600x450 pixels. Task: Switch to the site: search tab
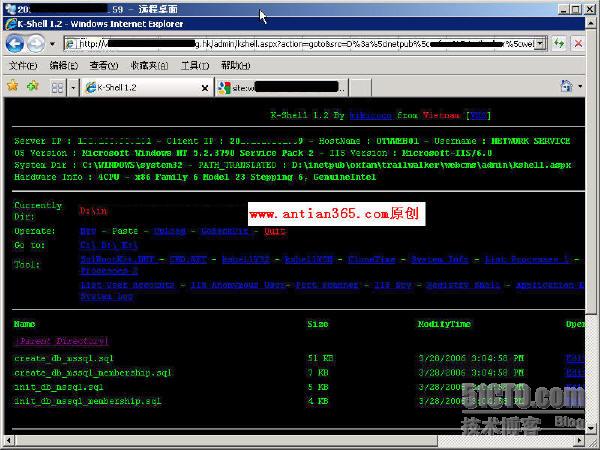pyautogui.click(x=282, y=88)
